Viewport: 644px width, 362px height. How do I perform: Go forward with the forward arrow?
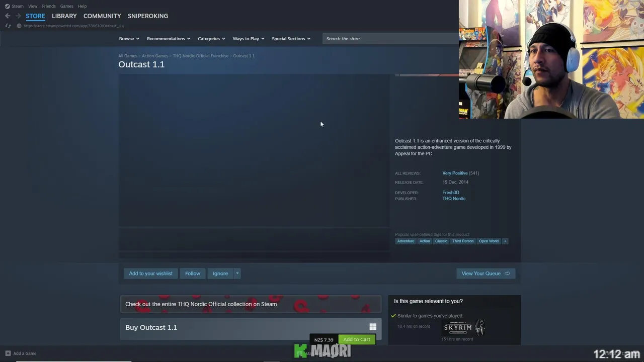click(18, 16)
